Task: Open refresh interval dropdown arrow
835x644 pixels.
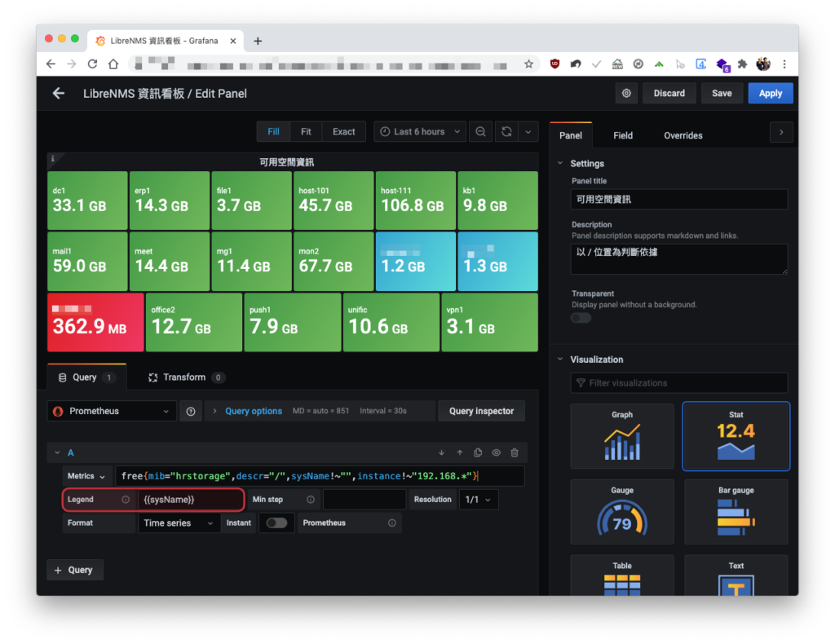Action: (528, 131)
